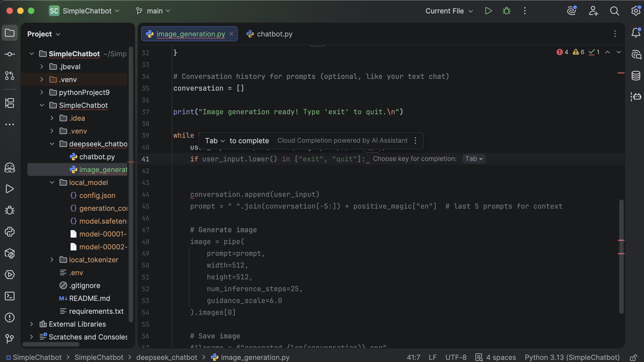The height and width of the screenshot is (362, 644).
Task: Open the Notifications bell
Action: pyautogui.click(x=636, y=33)
